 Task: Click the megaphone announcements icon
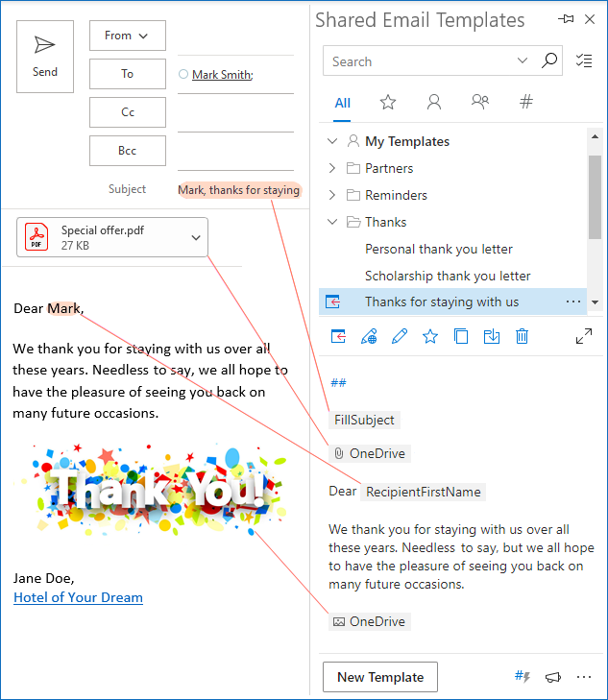(553, 677)
